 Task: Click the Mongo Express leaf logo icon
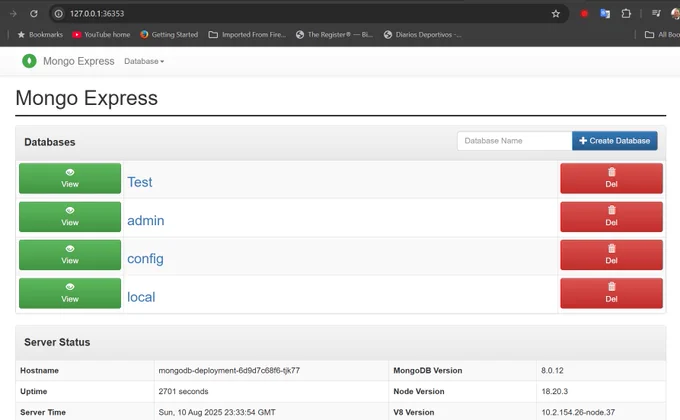[29, 61]
